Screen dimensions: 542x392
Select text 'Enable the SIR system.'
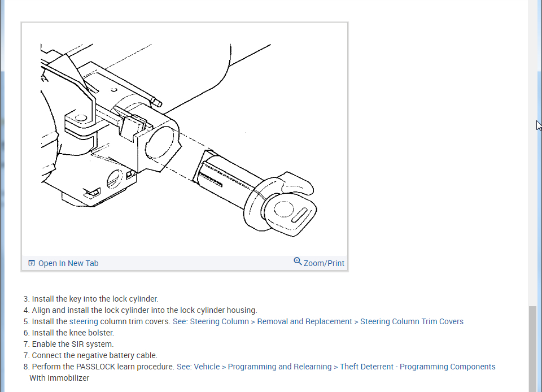73,345
